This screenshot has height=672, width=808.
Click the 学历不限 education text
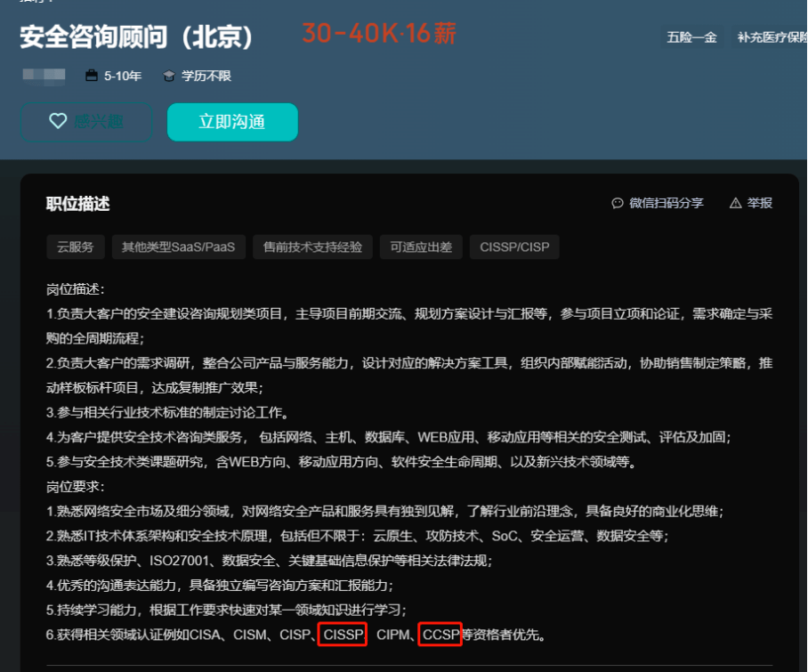coord(206,76)
